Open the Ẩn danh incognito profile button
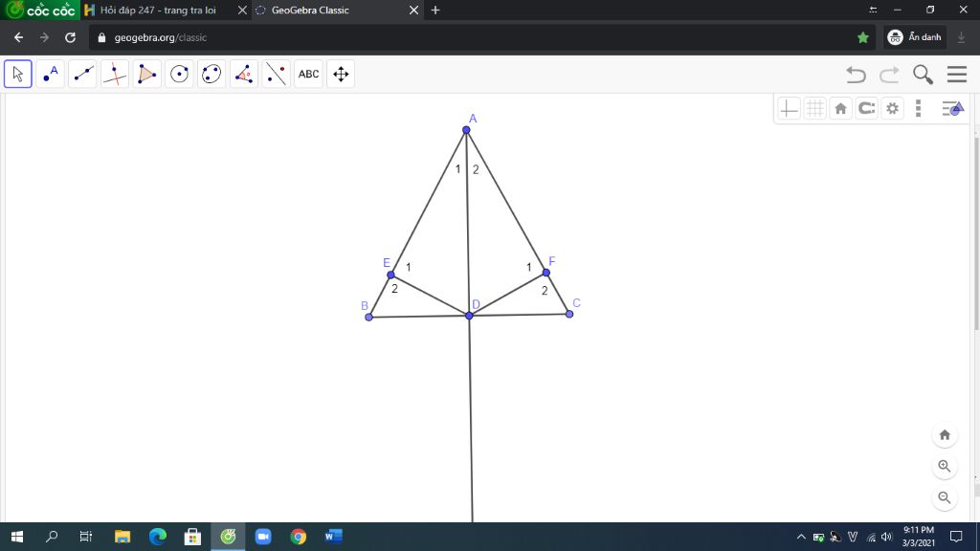The image size is (980, 551). 916,37
